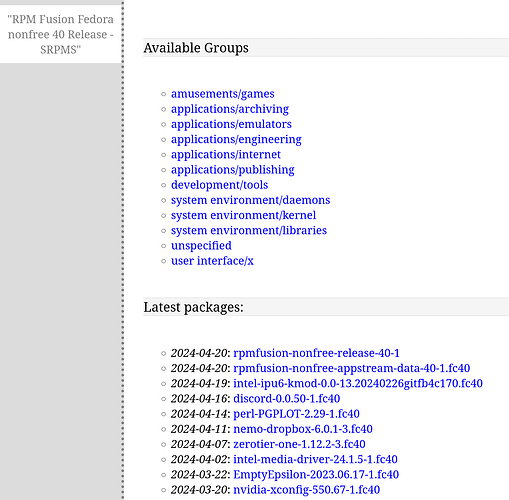Image resolution: width=509 pixels, height=500 pixels.
Task: Open user interface/x group
Action: point(212,261)
